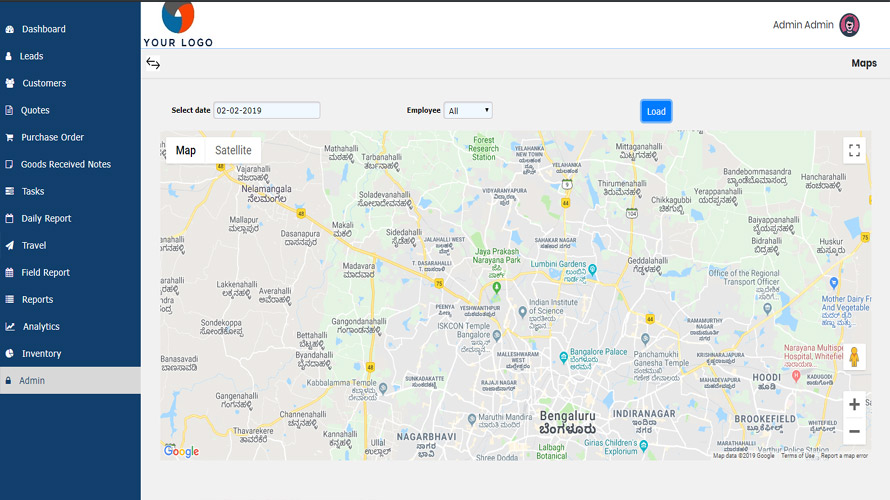Click the Tasks list icon
Image resolution: width=890 pixels, height=500 pixels.
(10, 191)
